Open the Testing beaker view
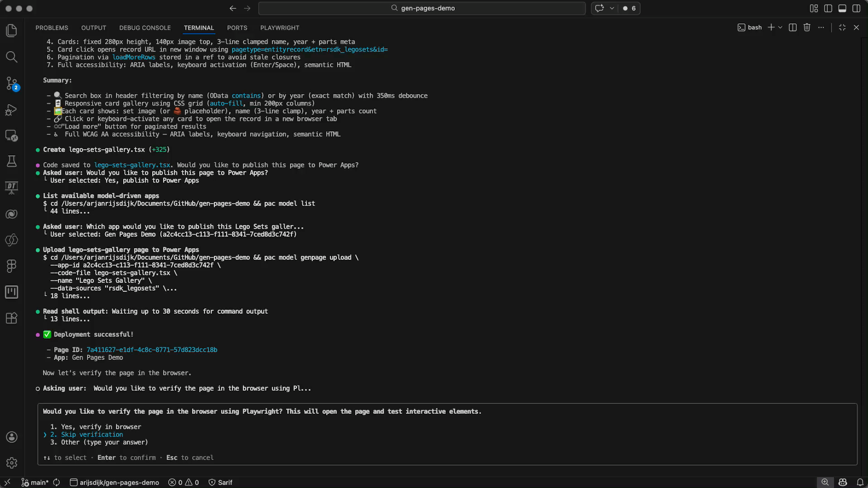868x488 pixels. (x=12, y=161)
